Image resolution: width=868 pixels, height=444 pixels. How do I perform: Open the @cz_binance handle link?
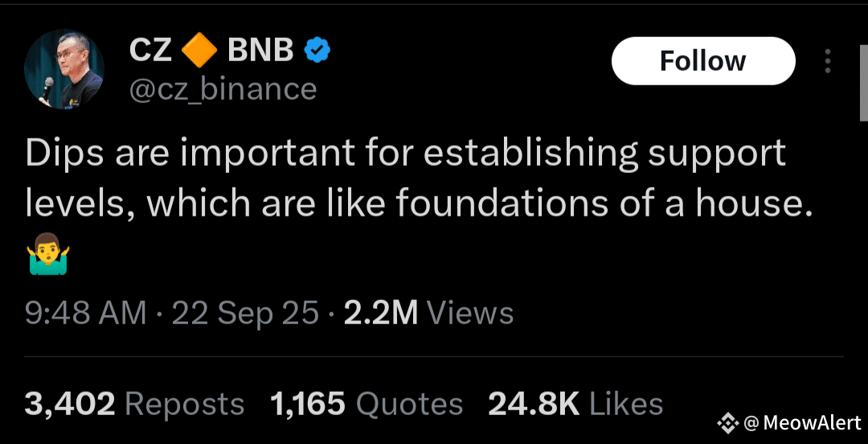223,90
